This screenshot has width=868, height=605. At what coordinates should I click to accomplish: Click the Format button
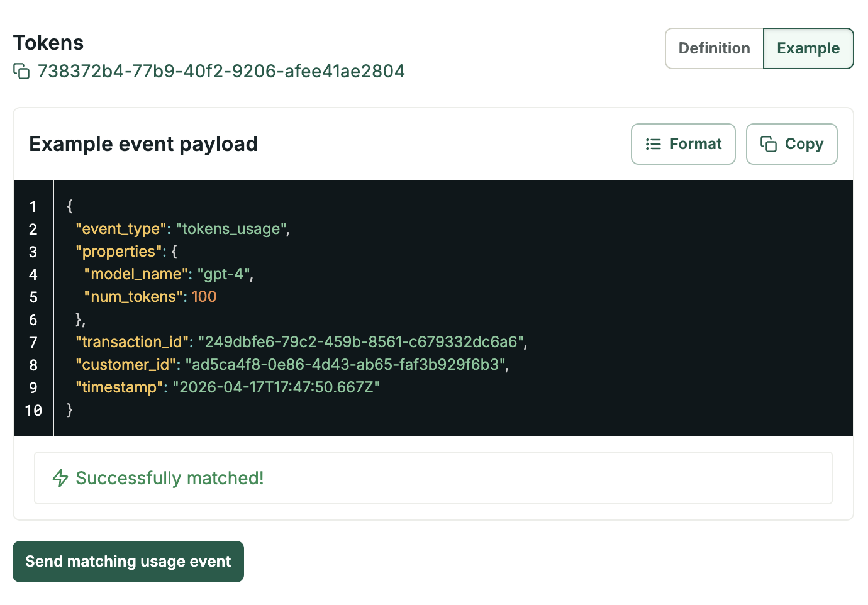coord(683,144)
